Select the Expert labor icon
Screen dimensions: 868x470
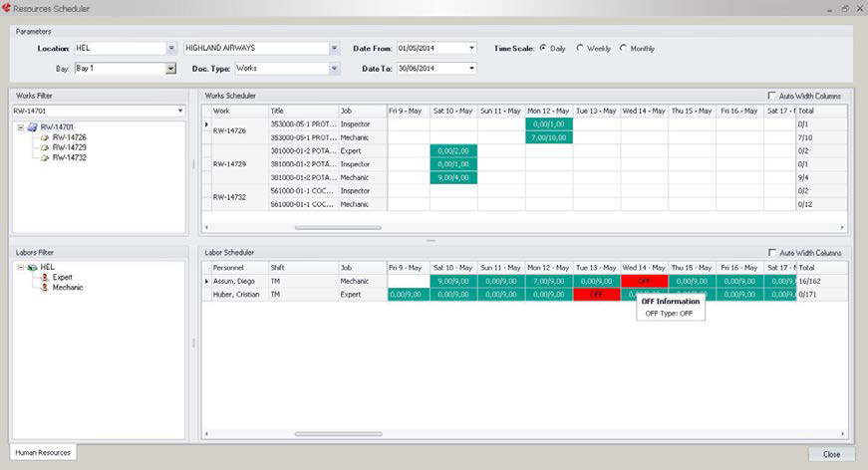(x=45, y=277)
